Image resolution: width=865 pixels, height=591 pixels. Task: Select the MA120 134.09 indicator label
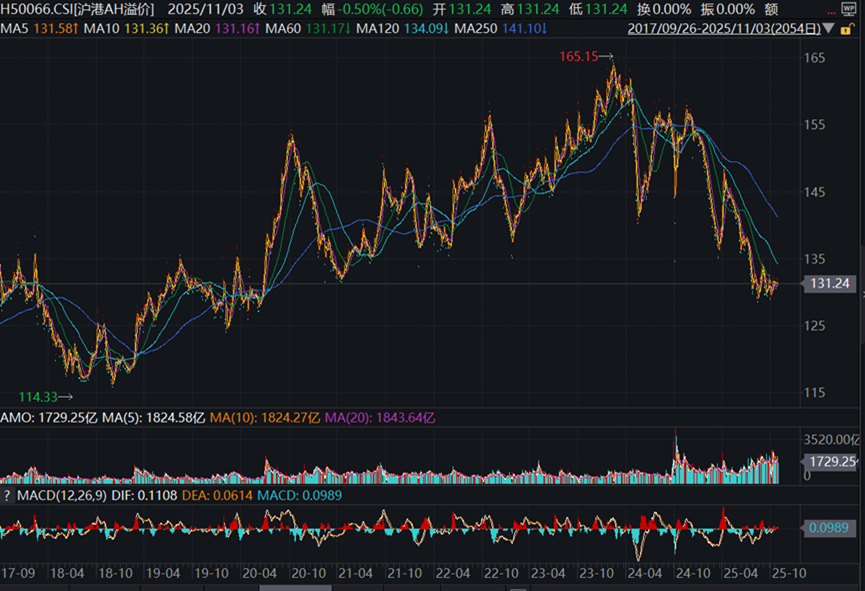[403, 28]
